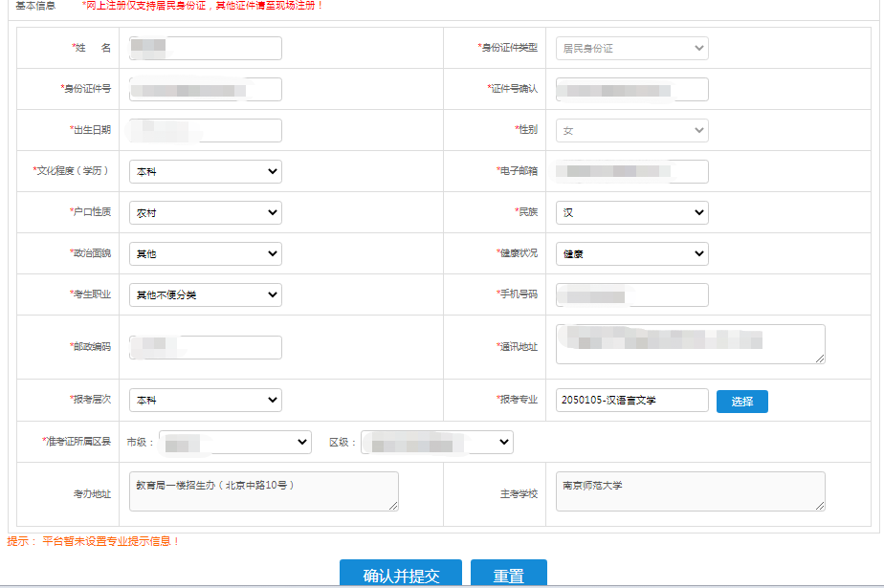This screenshot has height=588, width=884.
Task: Open the 民族 dropdown showing 汉
Action: [x=631, y=212]
